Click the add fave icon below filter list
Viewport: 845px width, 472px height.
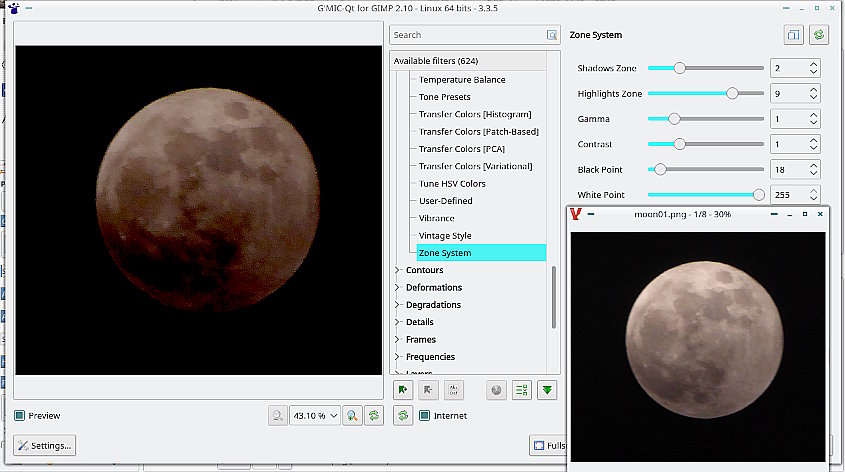pyautogui.click(x=403, y=390)
